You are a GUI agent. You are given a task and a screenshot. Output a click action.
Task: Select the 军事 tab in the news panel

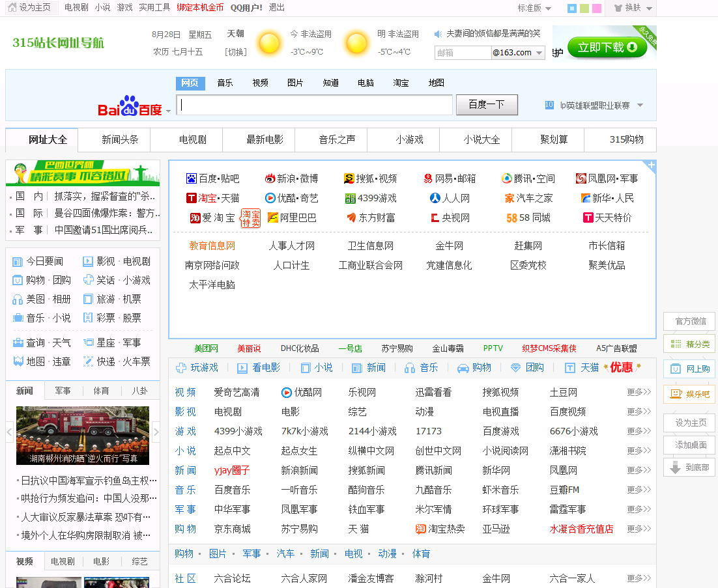tap(63, 391)
